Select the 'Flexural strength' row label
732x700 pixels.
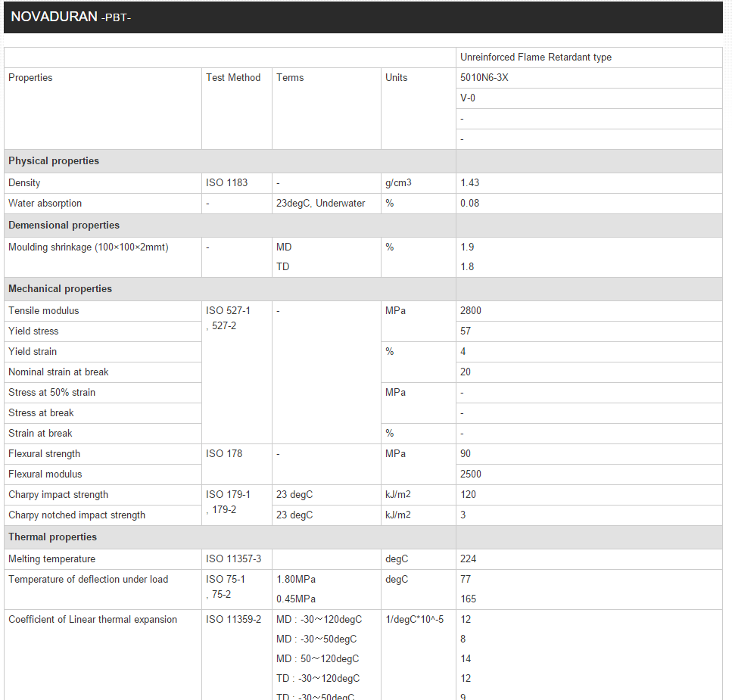pos(45,454)
